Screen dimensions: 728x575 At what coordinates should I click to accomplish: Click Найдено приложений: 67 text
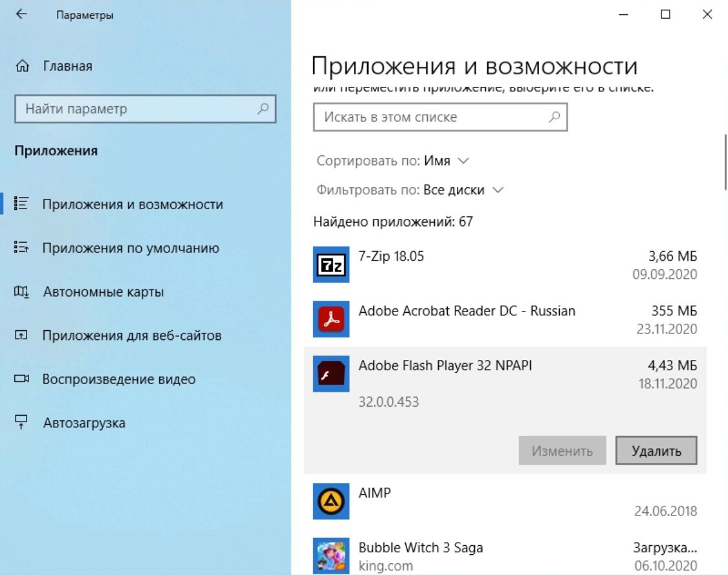tap(393, 221)
